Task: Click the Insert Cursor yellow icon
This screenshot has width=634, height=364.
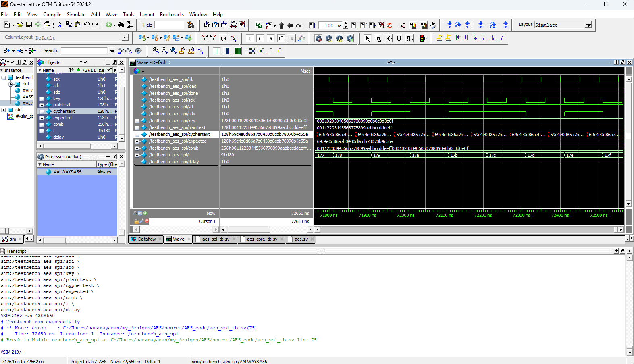Action: 439,38
